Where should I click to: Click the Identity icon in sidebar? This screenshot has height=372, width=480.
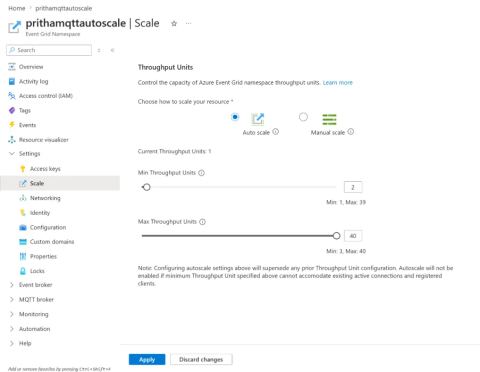pos(23,213)
